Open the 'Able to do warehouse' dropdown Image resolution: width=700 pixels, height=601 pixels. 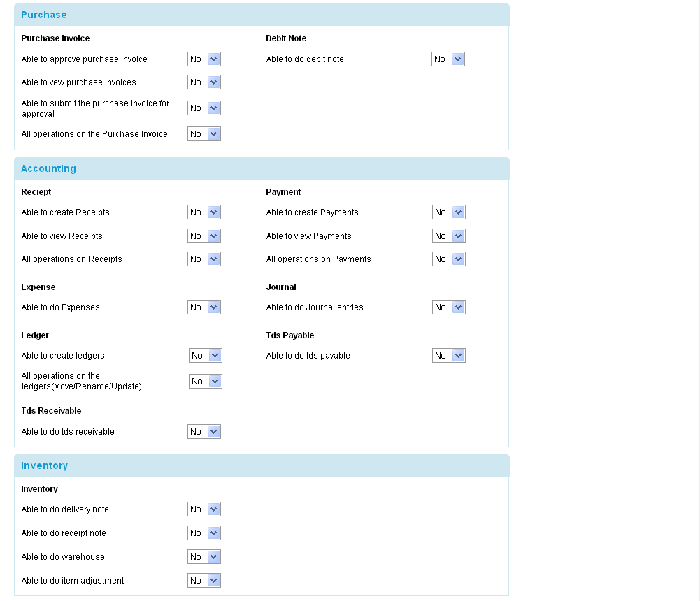click(x=203, y=556)
